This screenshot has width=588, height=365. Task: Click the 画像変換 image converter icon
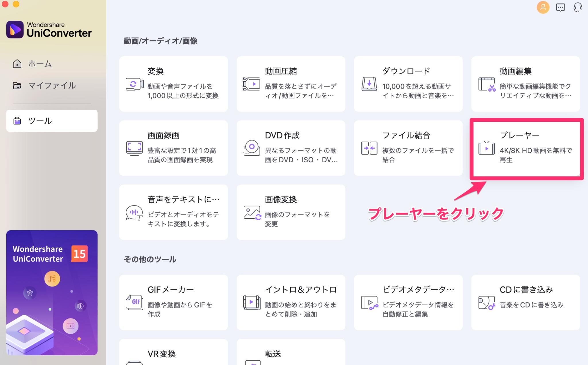coord(252,213)
